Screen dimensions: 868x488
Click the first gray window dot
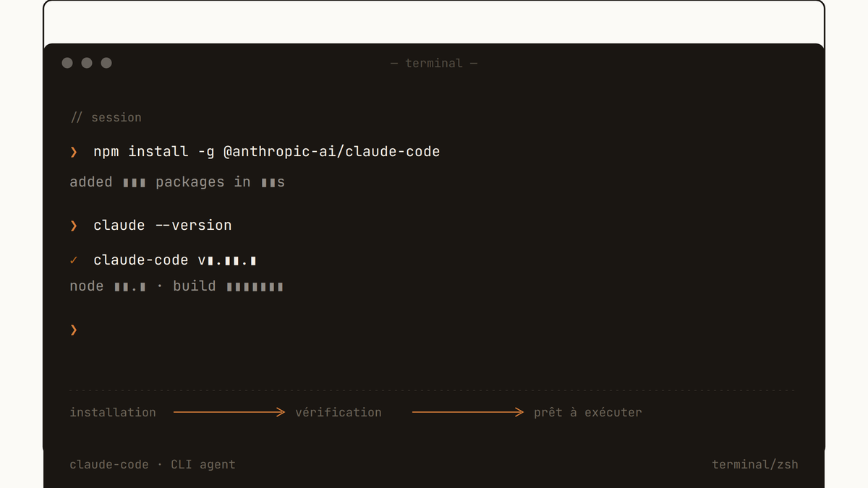pyautogui.click(x=67, y=63)
